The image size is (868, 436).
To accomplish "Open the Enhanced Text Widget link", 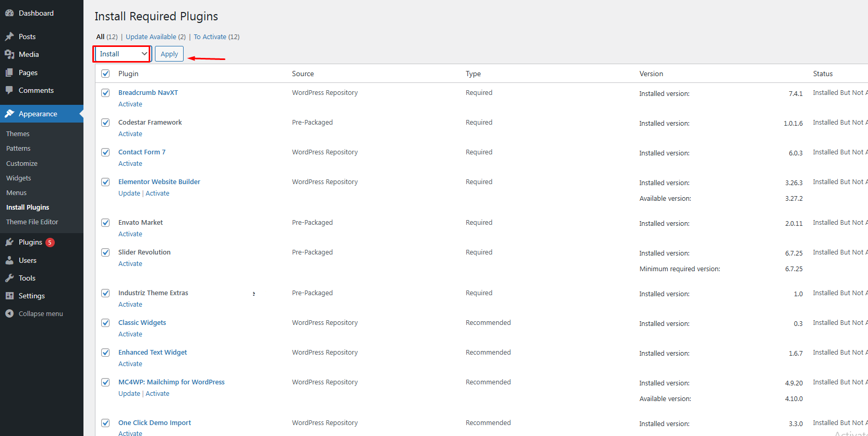I will coord(153,353).
